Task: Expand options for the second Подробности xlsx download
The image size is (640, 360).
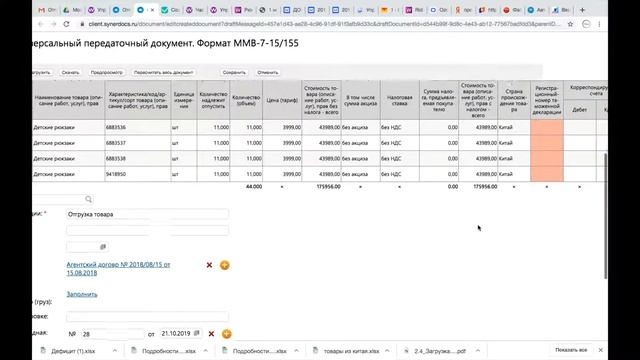Action: tap(296, 351)
